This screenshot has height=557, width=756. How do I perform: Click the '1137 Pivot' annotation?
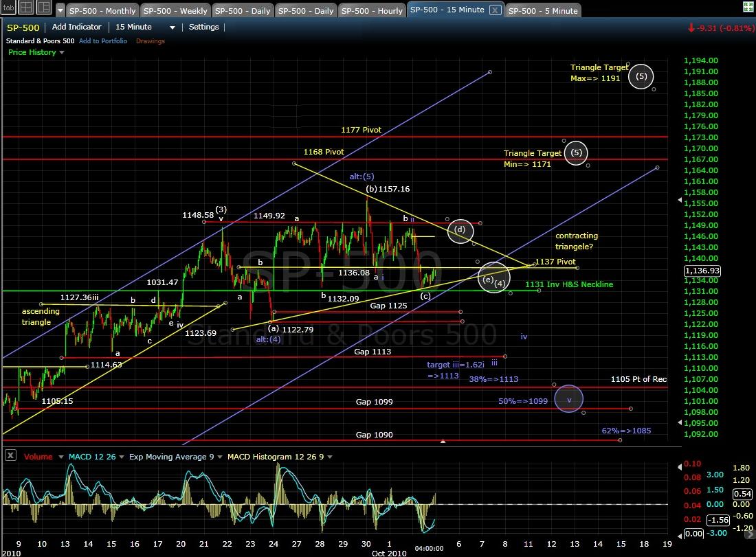(555, 262)
